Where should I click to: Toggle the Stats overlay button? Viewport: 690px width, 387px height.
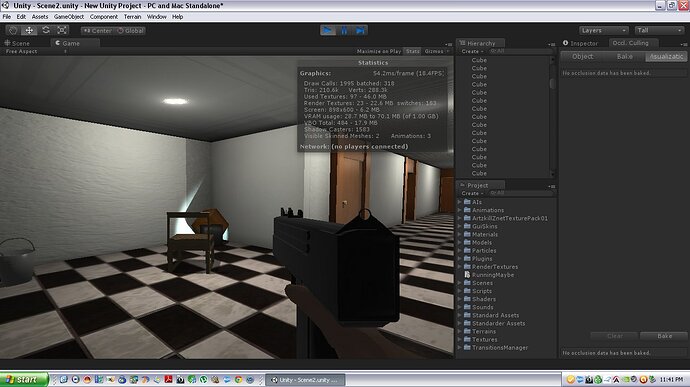coord(412,52)
